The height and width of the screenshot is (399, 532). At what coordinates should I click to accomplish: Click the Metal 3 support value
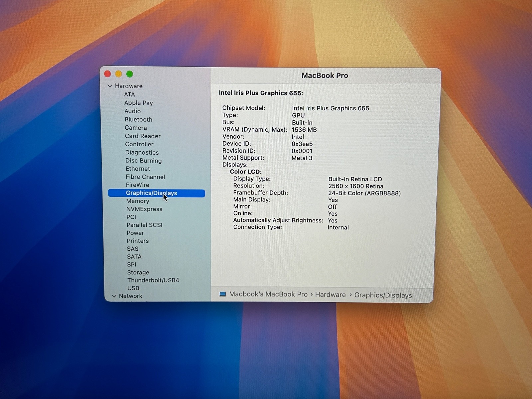(302, 158)
